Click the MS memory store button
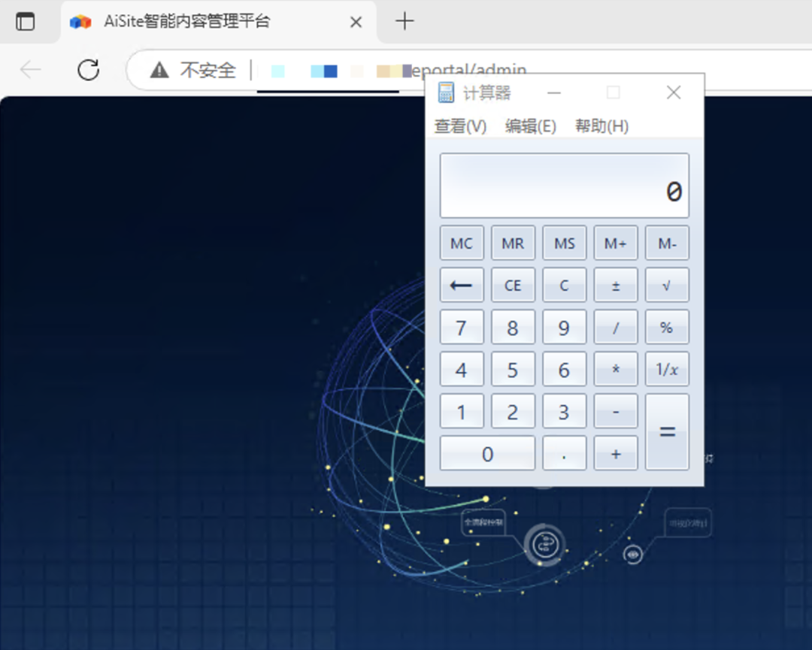 pos(564,243)
